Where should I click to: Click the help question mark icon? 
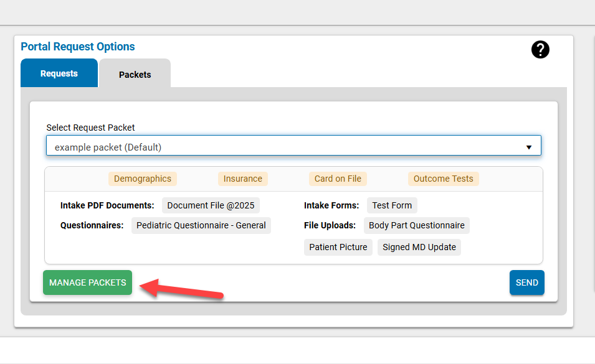540,50
